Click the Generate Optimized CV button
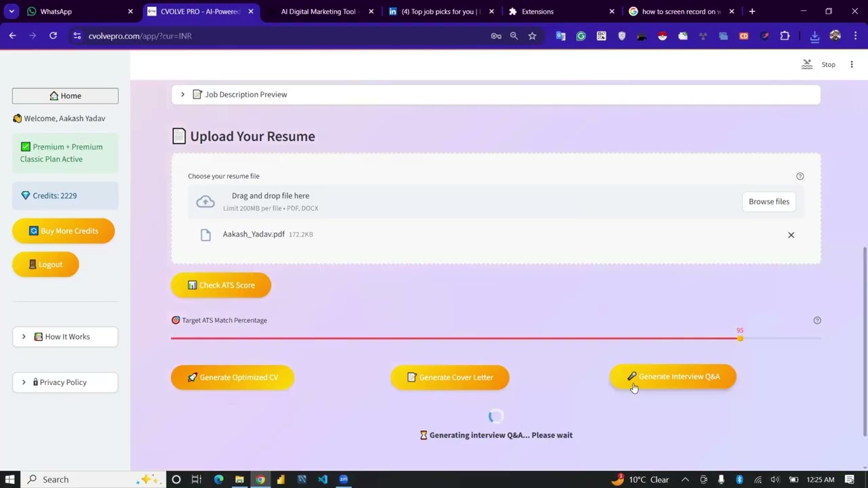This screenshot has height=488, width=868. click(x=233, y=378)
